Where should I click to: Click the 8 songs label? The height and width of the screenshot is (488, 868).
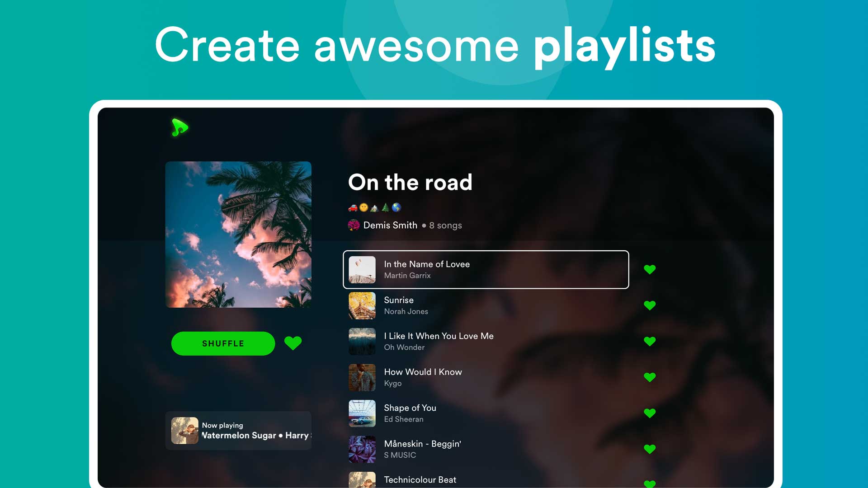445,225
